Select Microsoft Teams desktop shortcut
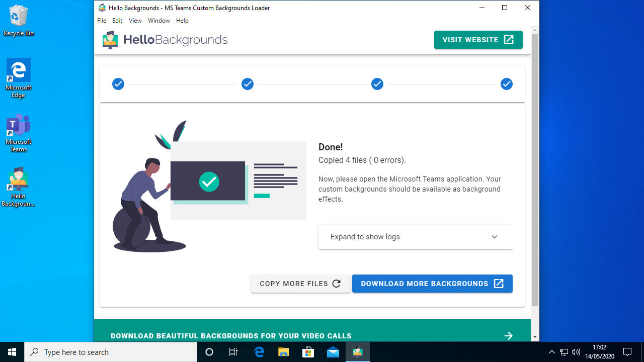This screenshot has width=644, height=362. [x=19, y=133]
